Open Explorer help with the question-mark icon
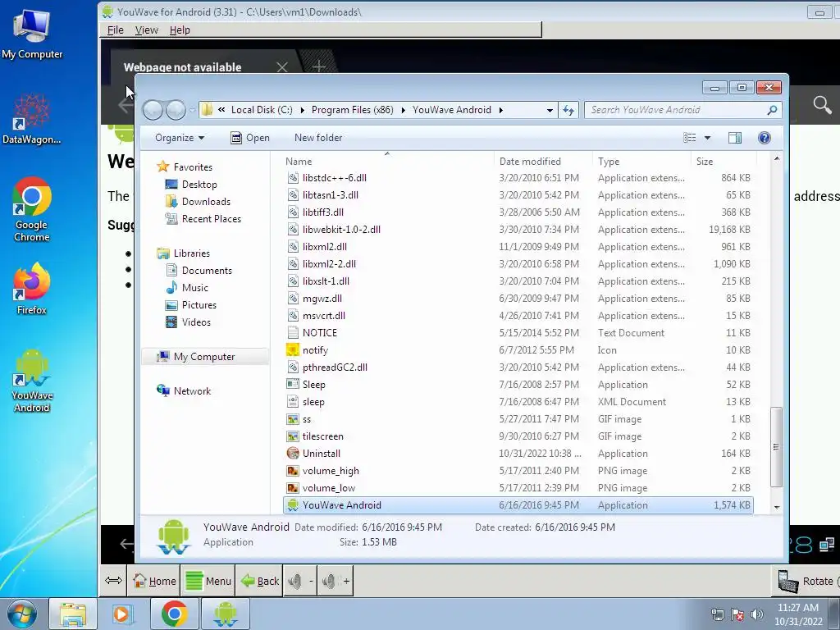Viewport: 840px width, 630px height. coord(765,138)
